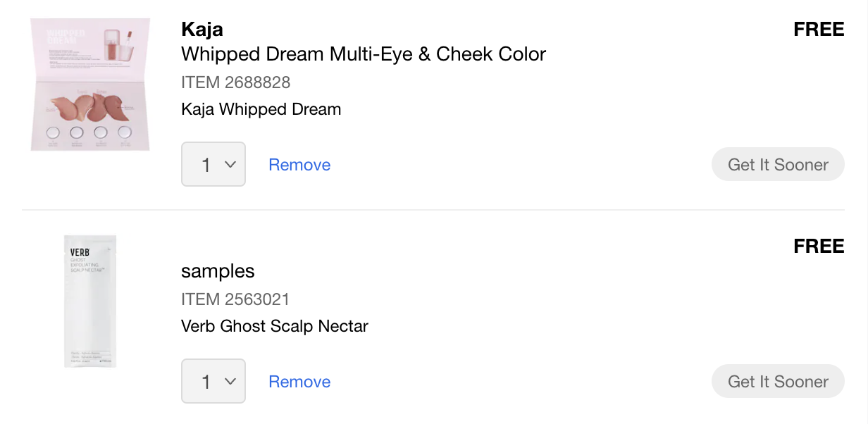Click the chevron arrow in Kaja quantity selector

[230, 165]
